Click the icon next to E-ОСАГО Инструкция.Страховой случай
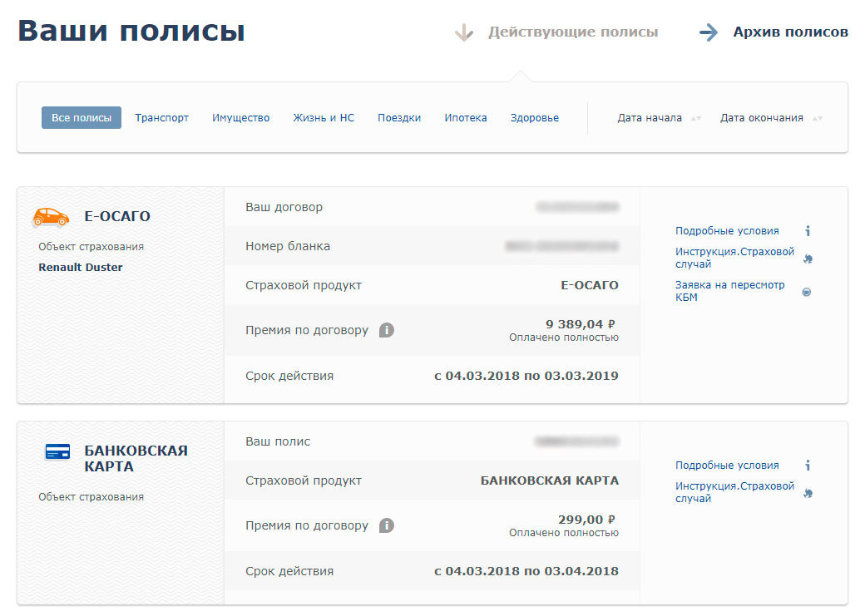 coord(808,258)
